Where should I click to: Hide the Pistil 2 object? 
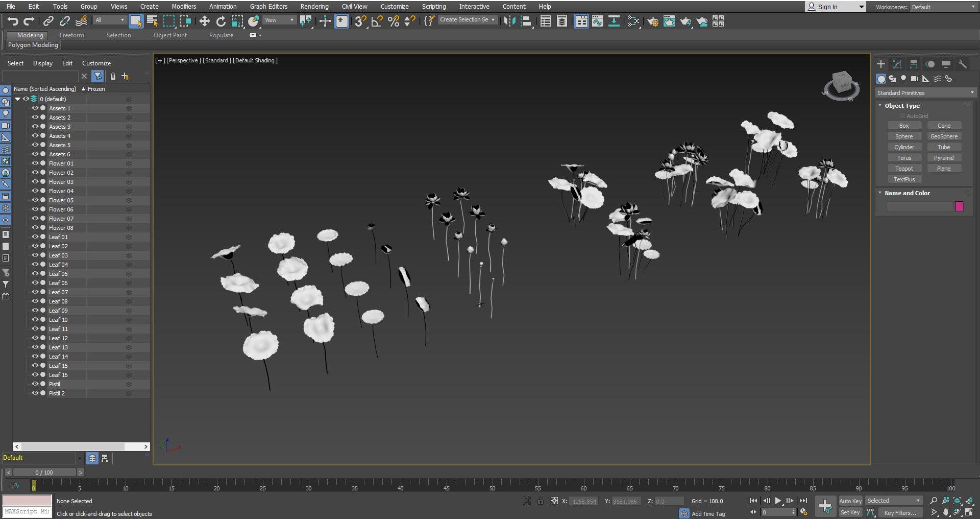(35, 393)
